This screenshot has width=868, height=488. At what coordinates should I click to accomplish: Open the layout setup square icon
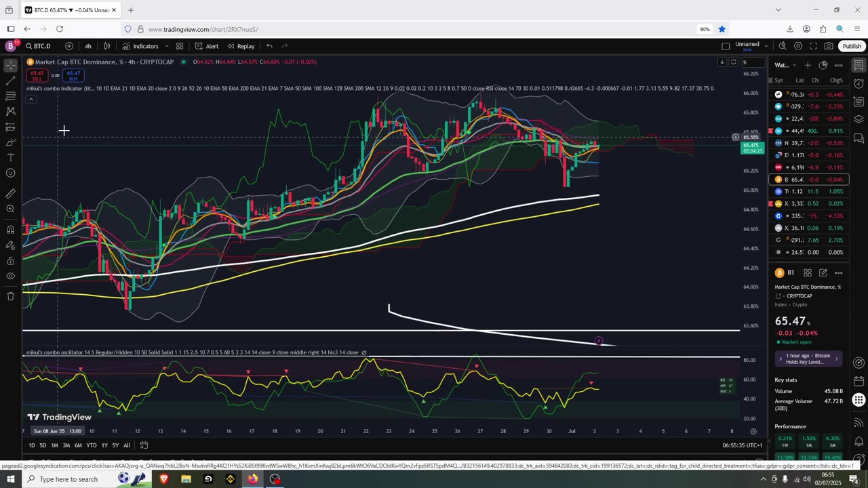[x=726, y=46]
